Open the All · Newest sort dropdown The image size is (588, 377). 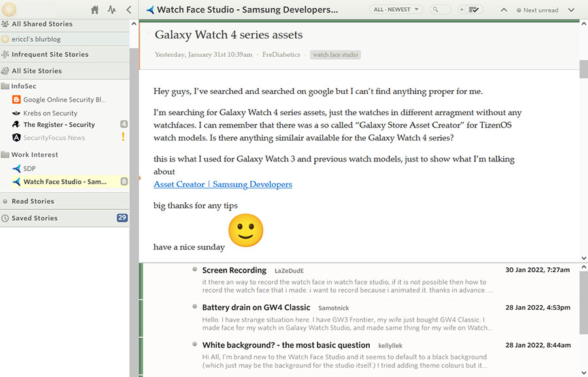coord(396,10)
